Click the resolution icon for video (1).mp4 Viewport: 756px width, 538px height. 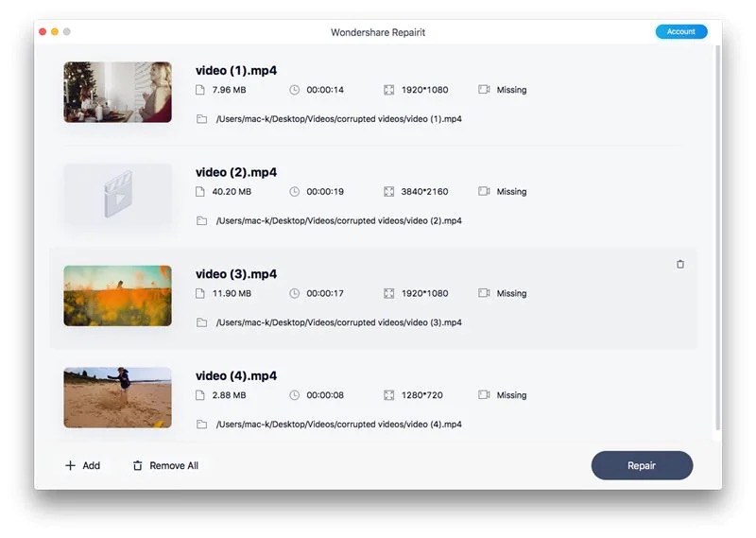[x=388, y=90]
